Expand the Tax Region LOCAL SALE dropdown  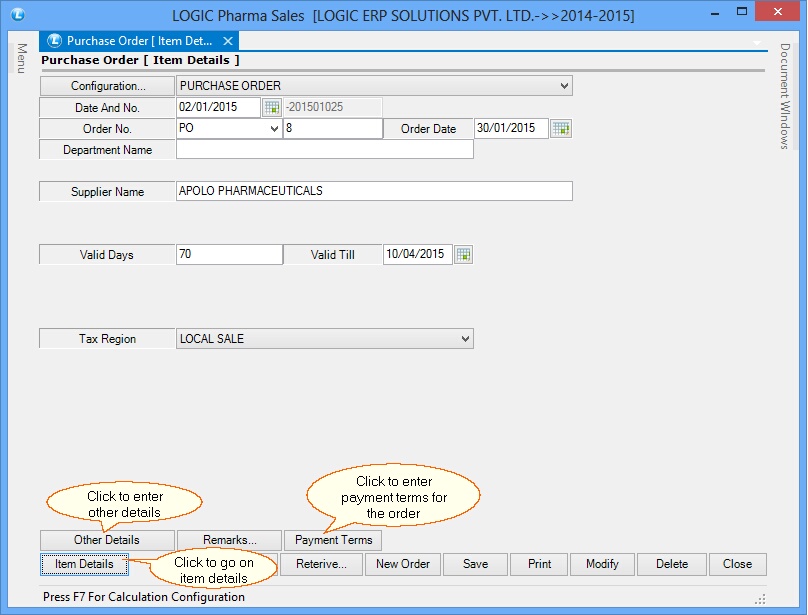[x=465, y=339]
